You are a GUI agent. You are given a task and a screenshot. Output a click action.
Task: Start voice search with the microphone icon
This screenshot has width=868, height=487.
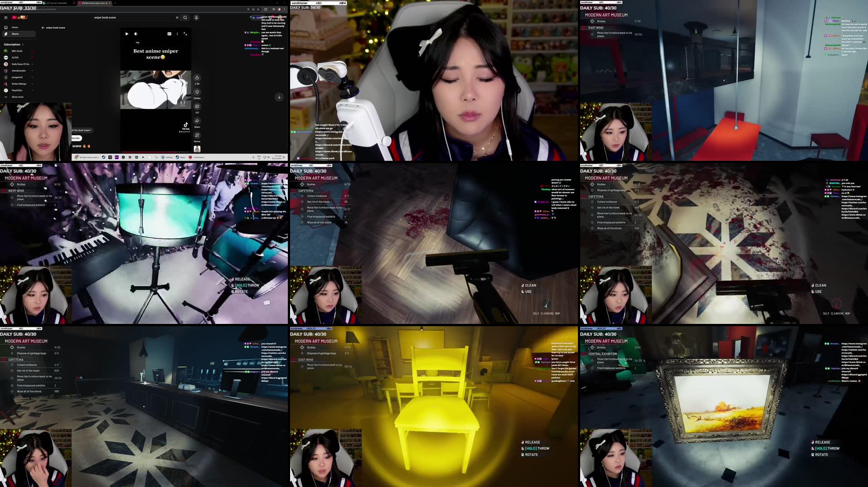[x=196, y=18]
